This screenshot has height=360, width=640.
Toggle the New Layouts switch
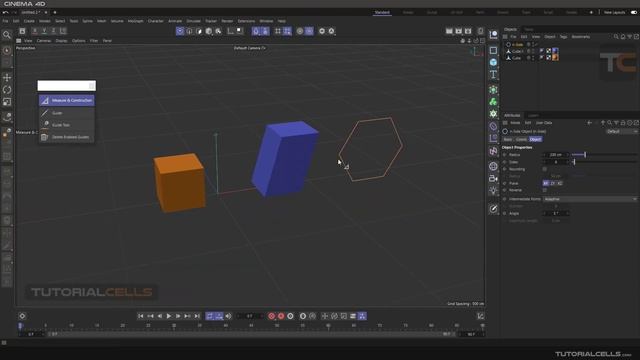tap(633, 12)
